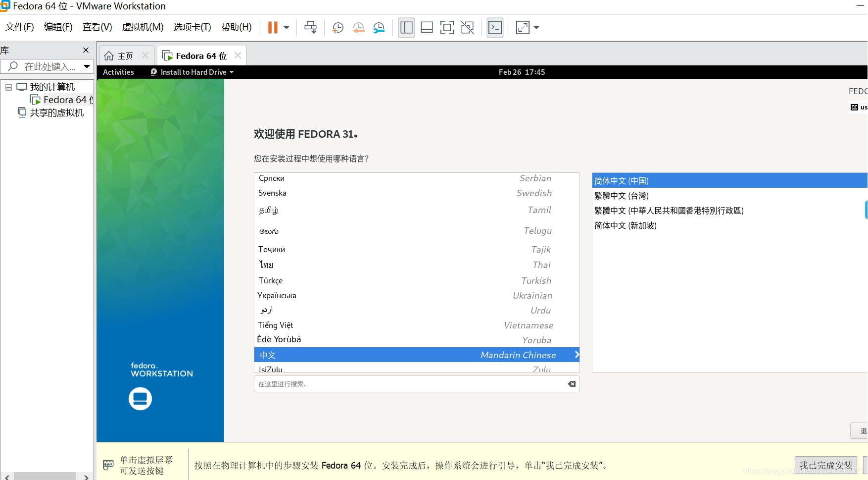Screen dimensions: 868x480
Task: Collapse the 我的计算机 tree node
Action: [x=8, y=87]
